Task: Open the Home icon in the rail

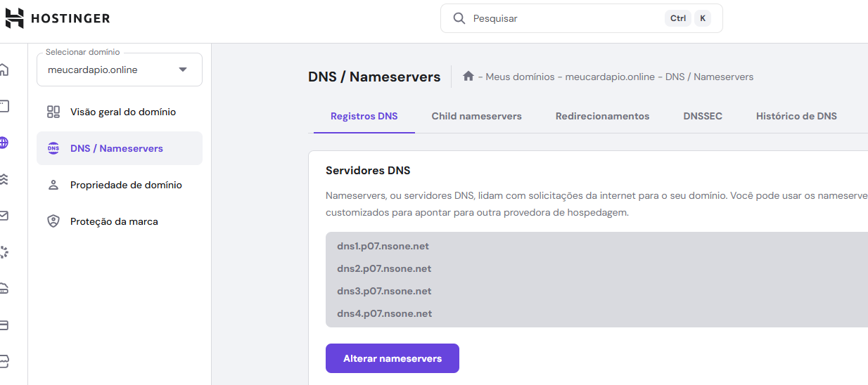Action: pyautogui.click(x=4, y=70)
